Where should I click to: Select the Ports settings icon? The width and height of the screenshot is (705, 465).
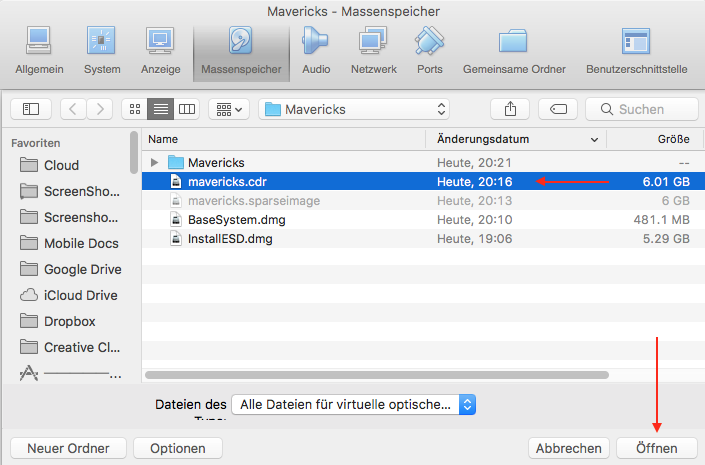coord(430,50)
